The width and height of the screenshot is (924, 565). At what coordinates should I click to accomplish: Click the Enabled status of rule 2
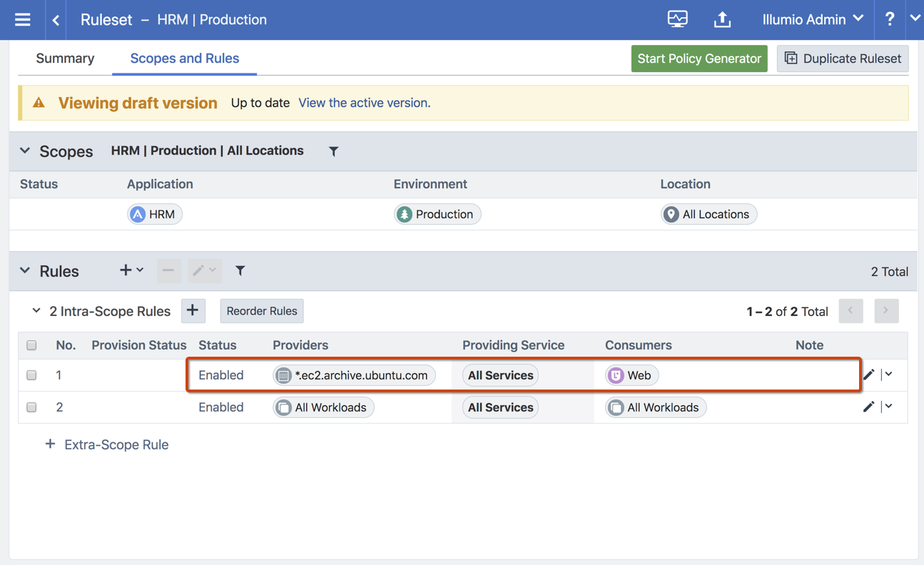point(221,407)
